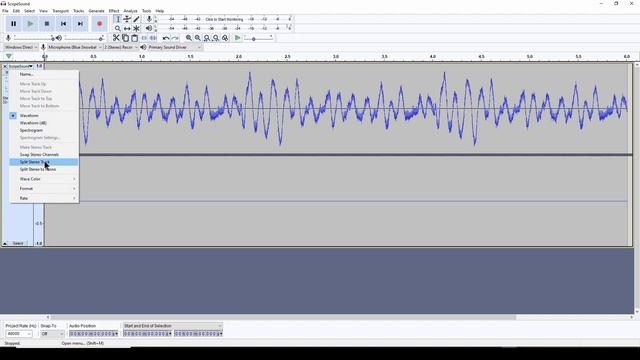Expand the Format submenu

44,189
